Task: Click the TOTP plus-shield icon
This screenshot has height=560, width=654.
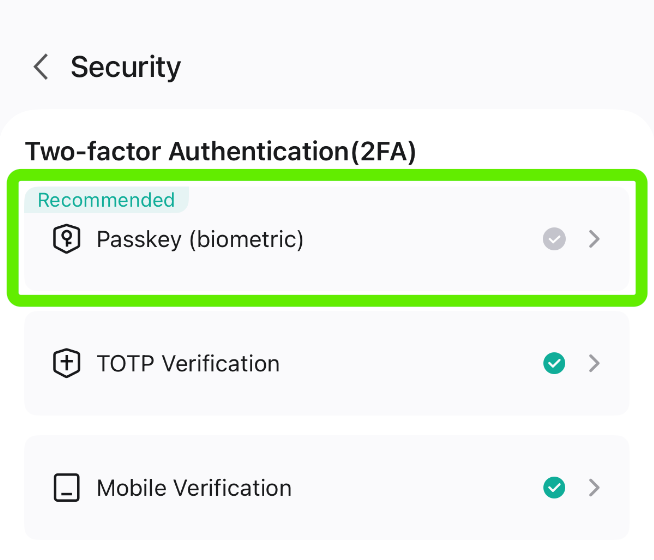Action: 67,363
